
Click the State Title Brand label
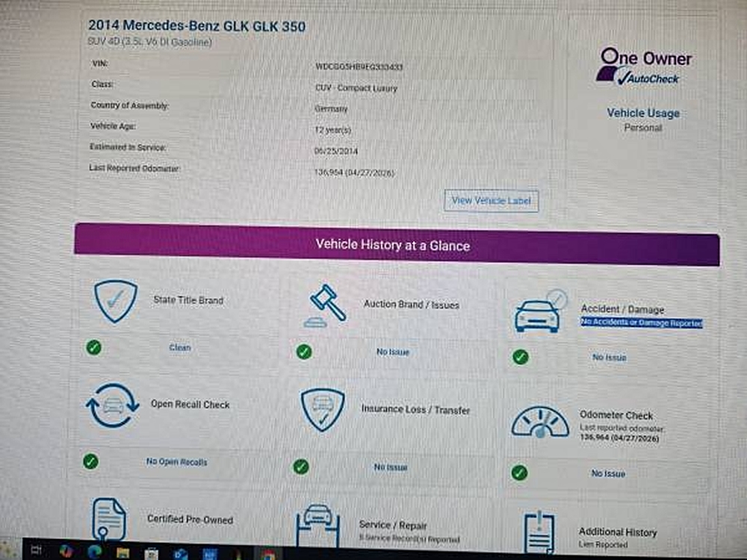pos(188,300)
